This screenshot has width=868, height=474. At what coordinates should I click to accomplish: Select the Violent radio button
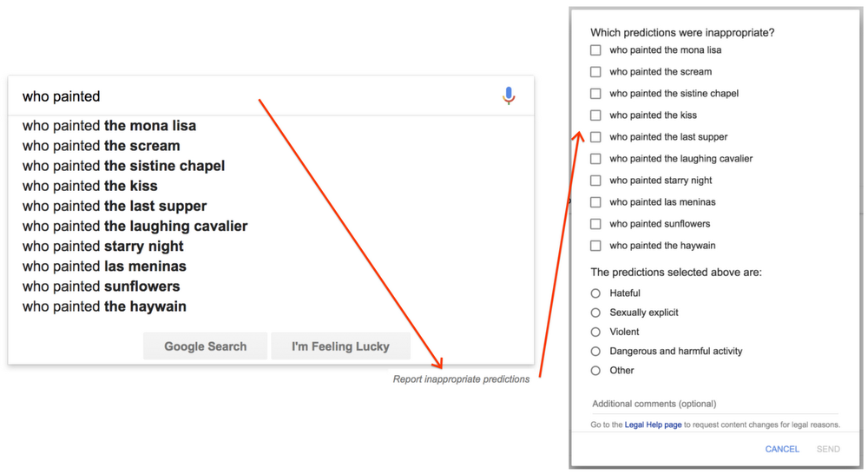click(x=595, y=332)
